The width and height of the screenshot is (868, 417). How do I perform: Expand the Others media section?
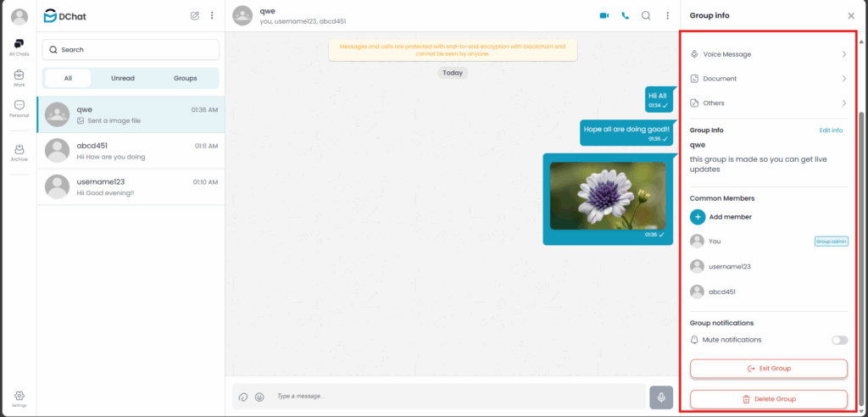768,103
